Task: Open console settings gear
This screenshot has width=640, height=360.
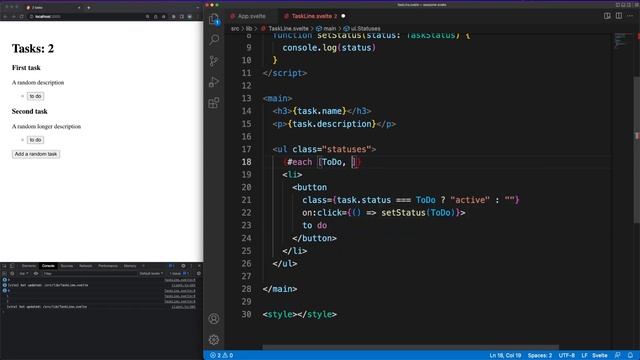Action: (199, 273)
